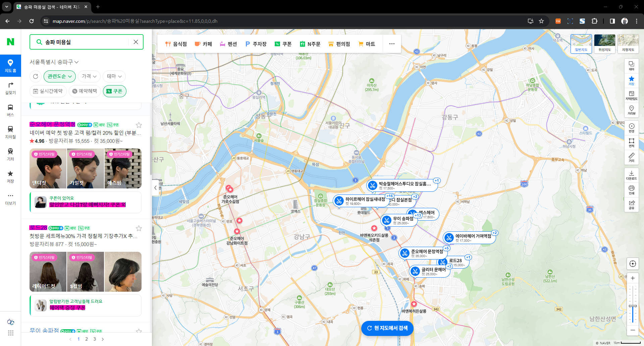Go to next results page arrow
Screen dimensions: 644x346
pyautogui.click(x=103, y=339)
